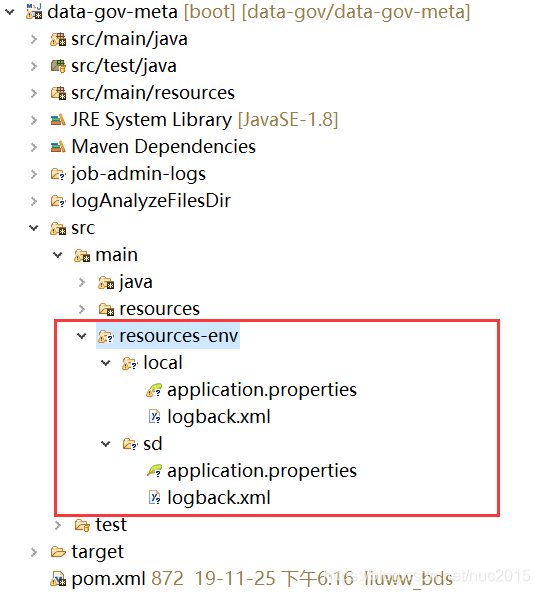Select the java folder label under main
The width and height of the screenshot is (540, 594).
136,283
